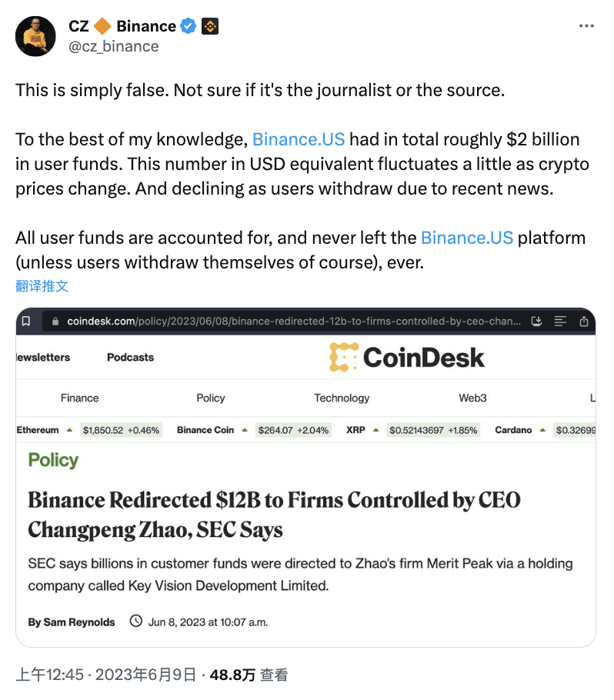Click the blue verified badge next to CZ

pyautogui.click(x=188, y=25)
